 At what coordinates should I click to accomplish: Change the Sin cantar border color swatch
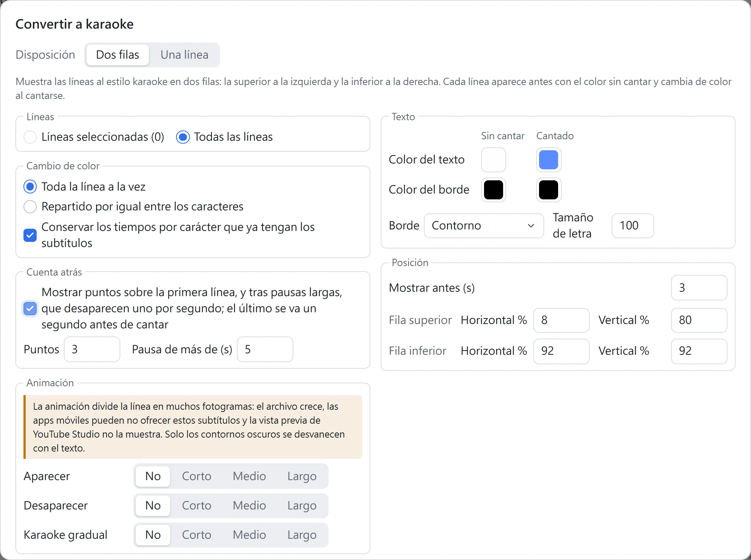493,190
